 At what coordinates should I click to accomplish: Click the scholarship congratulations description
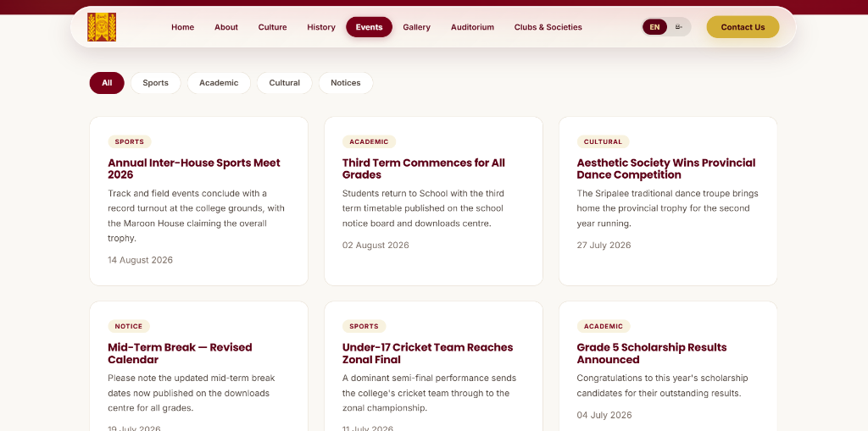(662, 385)
